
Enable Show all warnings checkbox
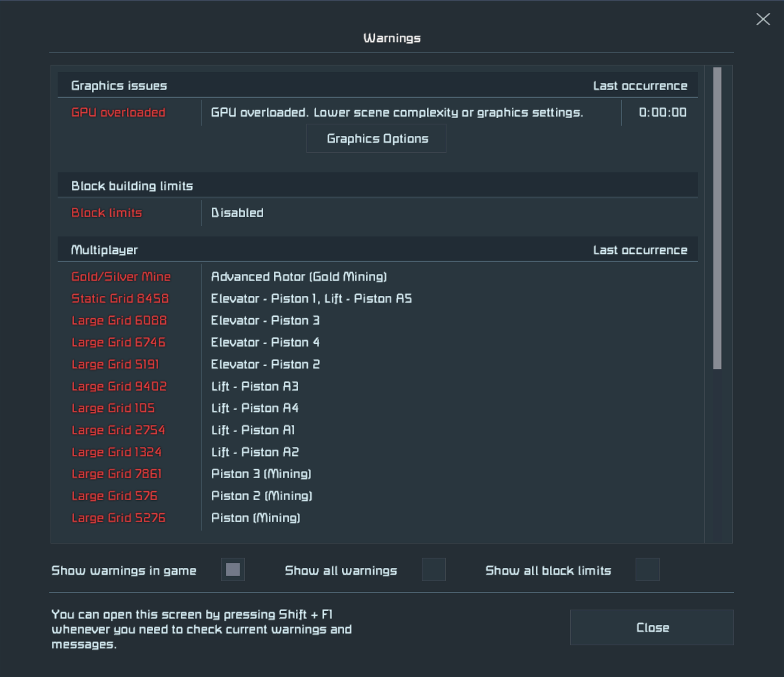pos(433,569)
